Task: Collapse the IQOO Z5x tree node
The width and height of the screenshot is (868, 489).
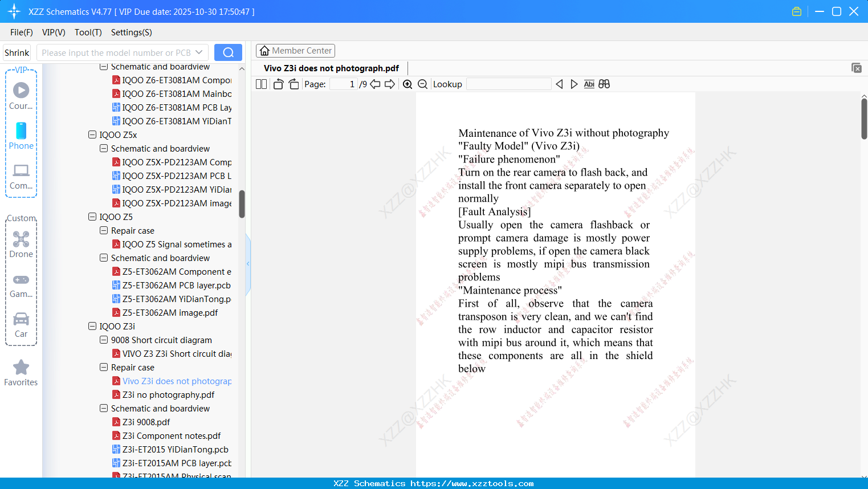Action: coord(92,135)
